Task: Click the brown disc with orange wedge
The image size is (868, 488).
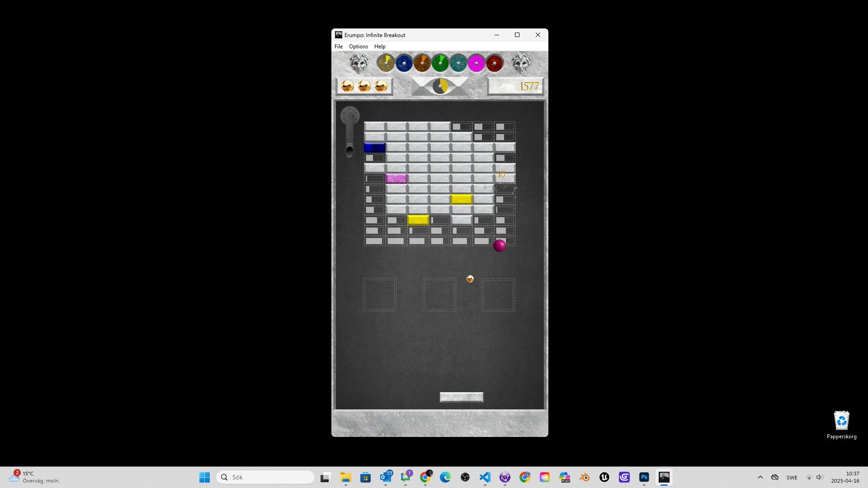Action: pos(422,63)
